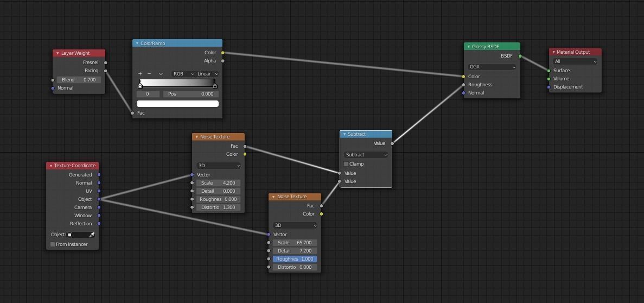Click the Object output socket on Texture Coordinate
Screen dimensions: 644x303
click(x=99, y=199)
